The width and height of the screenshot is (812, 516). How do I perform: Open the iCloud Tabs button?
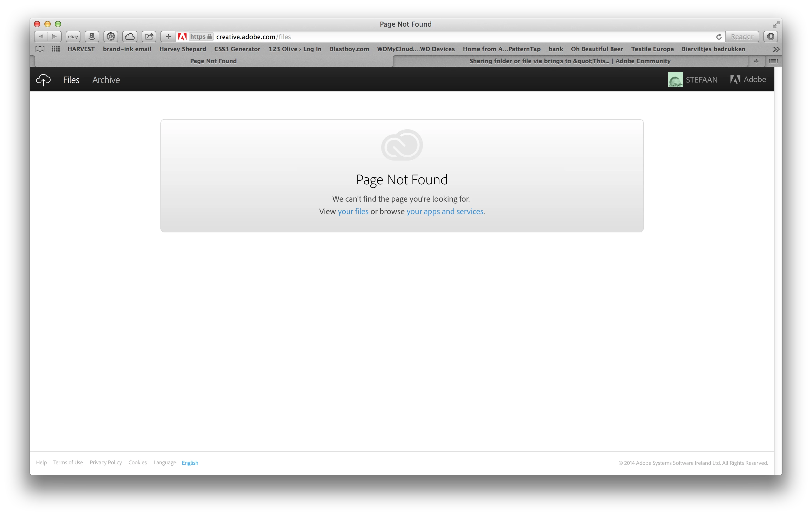coord(130,36)
